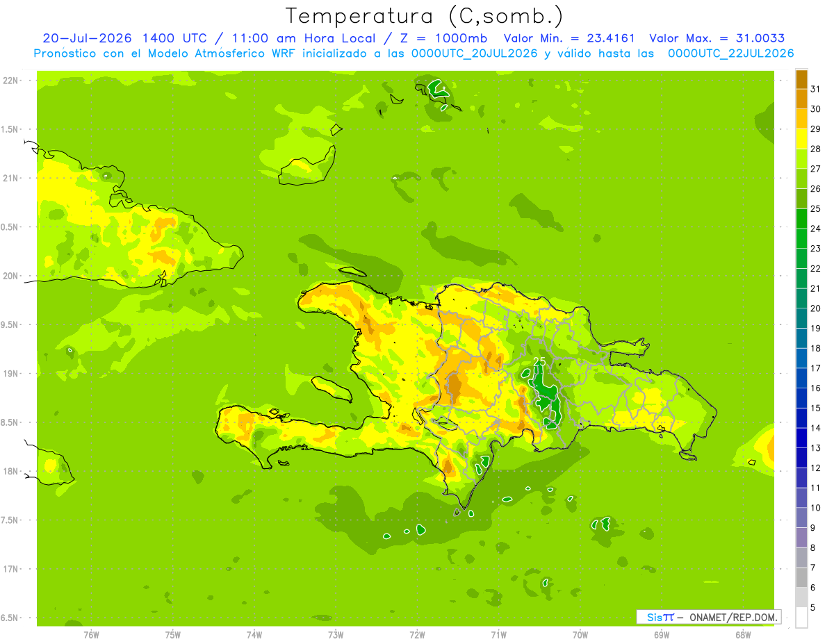The image size is (834, 644).
Task: Click the "Temperatura (C,somb.)" title
Action: (425, 16)
